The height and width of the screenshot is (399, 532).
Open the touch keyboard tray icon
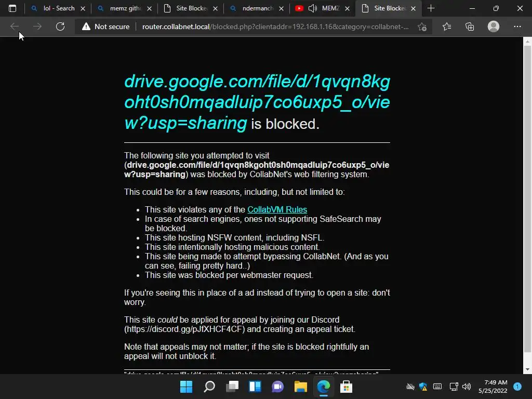coord(437,387)
